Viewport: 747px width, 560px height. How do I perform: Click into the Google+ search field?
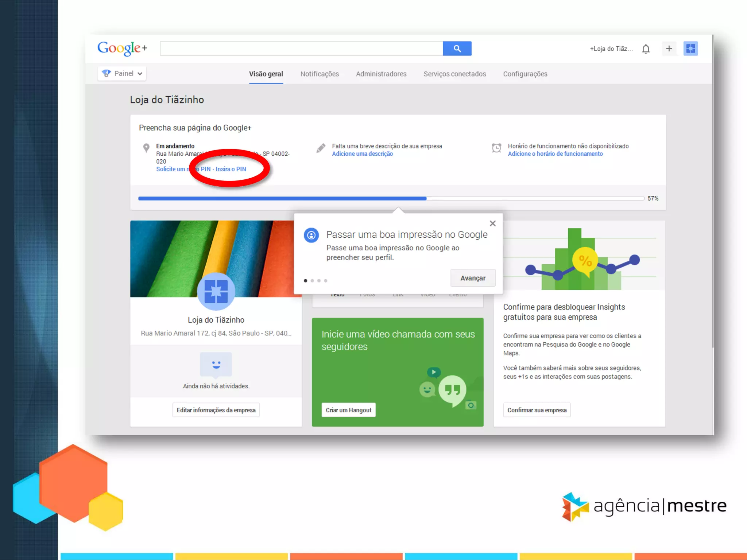tap(301, 48)
